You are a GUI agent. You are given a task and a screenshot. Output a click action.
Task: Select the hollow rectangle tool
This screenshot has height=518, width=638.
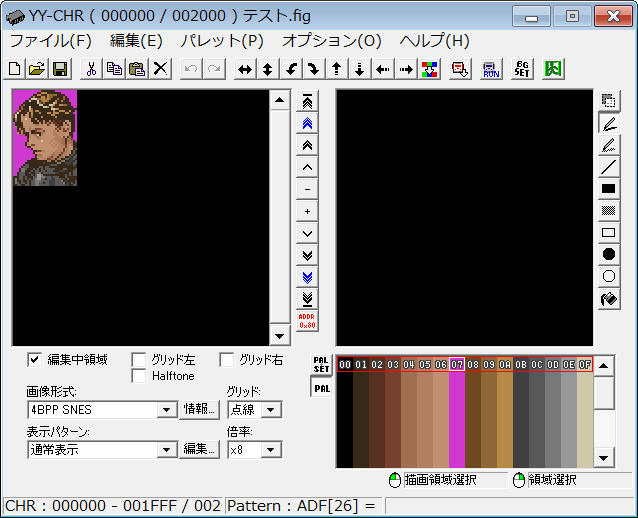pos(609,233)
